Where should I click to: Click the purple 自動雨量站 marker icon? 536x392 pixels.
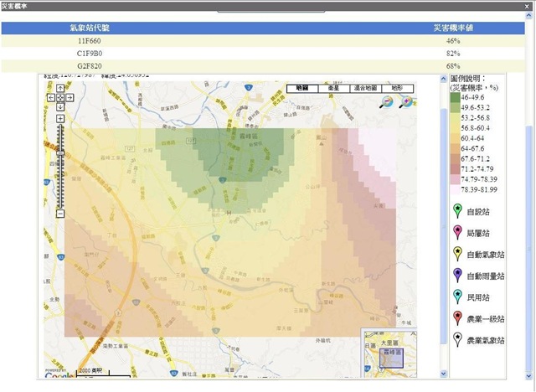point(457,276)
